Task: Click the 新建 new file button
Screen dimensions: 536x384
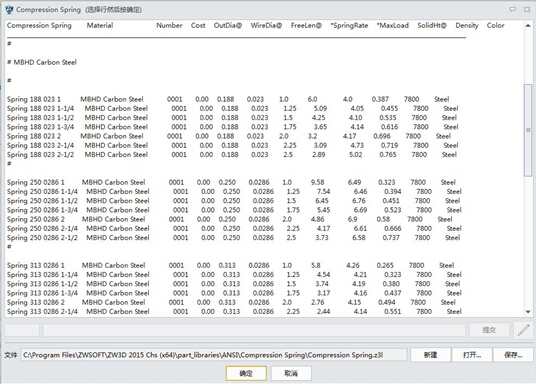Action: (430, 355)
